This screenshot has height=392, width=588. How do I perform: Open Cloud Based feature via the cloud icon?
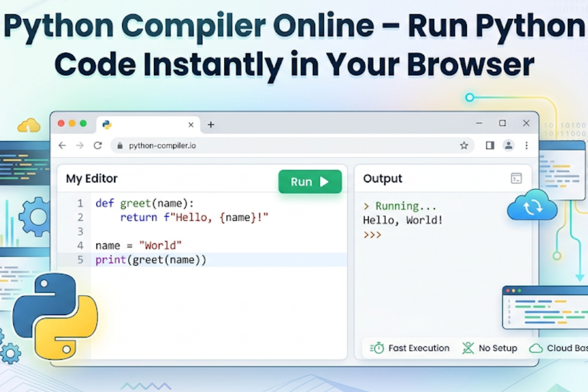pyautogui.click(x=535, y=348)
